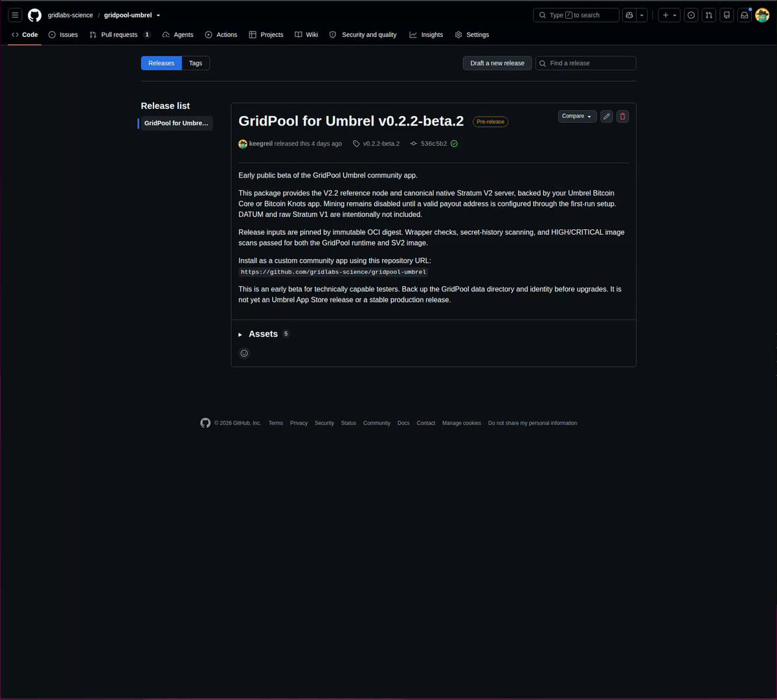Screen dimensions: 777x700
Task: Open keegreil user profile link
Action: tap(260, 144)
